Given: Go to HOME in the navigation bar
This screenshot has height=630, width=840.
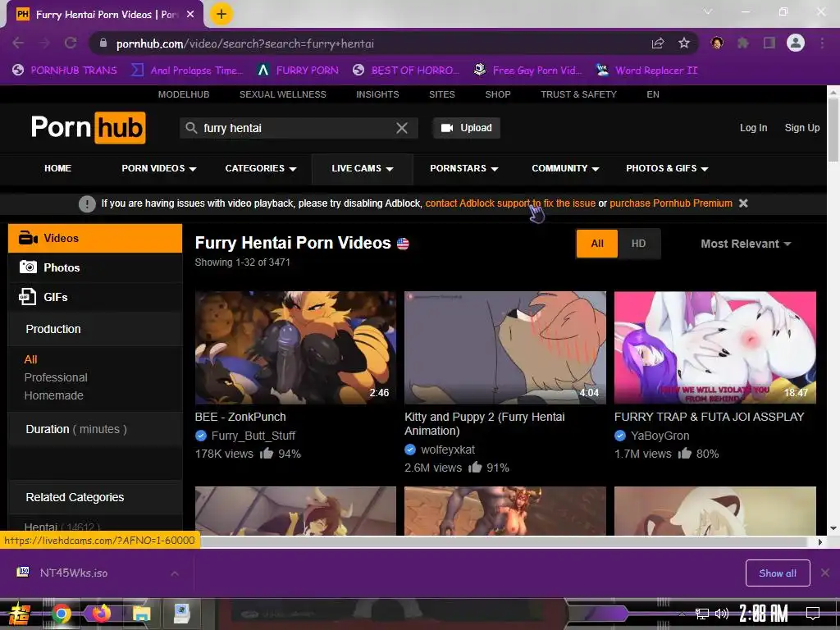Looking at the screenshot, I should click(58, 168).
